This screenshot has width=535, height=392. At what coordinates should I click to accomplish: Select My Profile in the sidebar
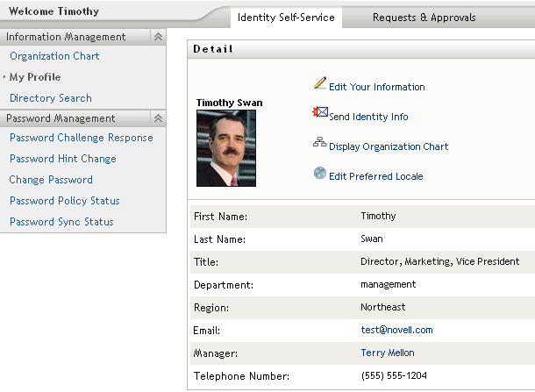pos(35,77)
